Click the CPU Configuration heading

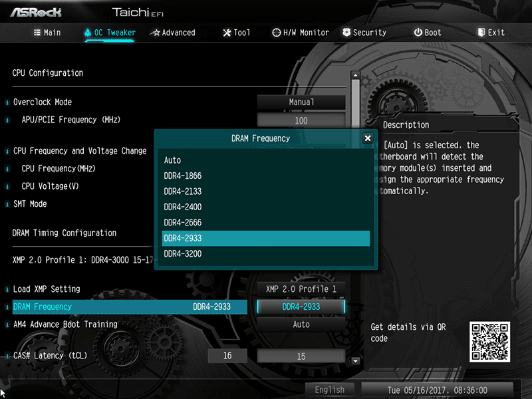(47, 73)
